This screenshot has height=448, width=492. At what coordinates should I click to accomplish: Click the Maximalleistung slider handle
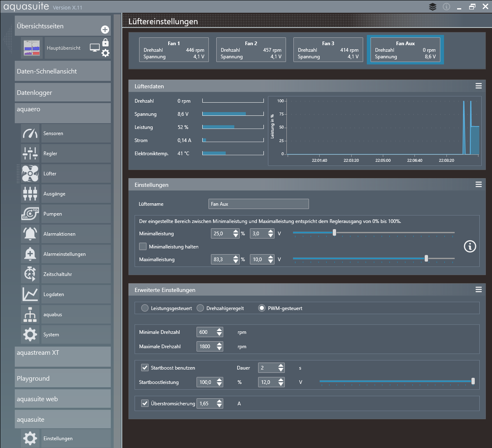click(426, 258)
